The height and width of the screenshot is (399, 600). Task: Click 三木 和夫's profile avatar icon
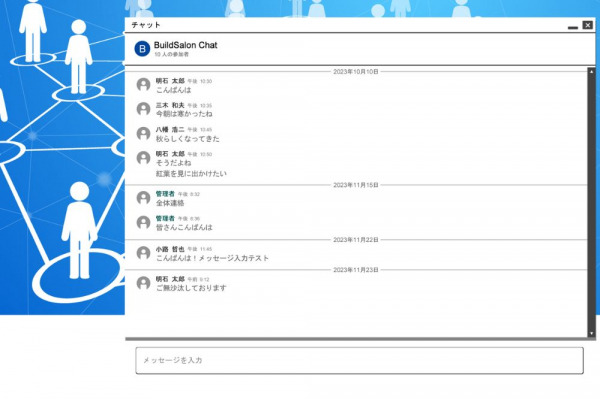(x=143, y=109)
